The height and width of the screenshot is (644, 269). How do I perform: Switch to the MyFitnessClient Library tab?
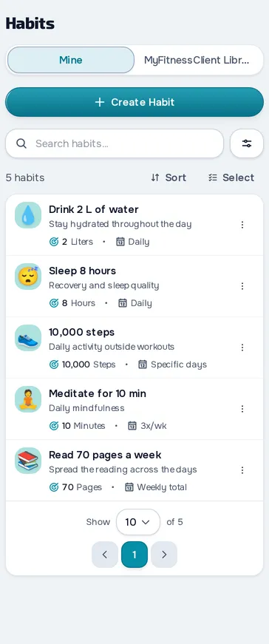click(x=198, y=60)
